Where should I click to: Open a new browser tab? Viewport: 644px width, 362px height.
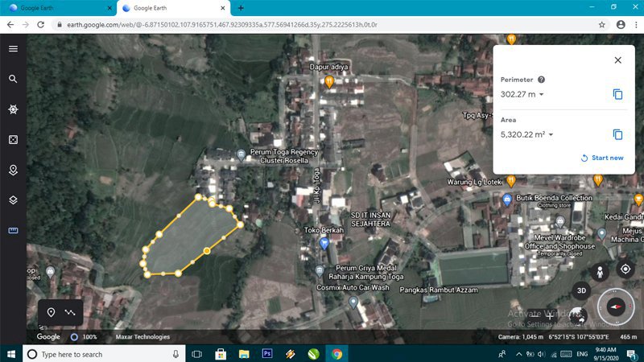[240, 8]
